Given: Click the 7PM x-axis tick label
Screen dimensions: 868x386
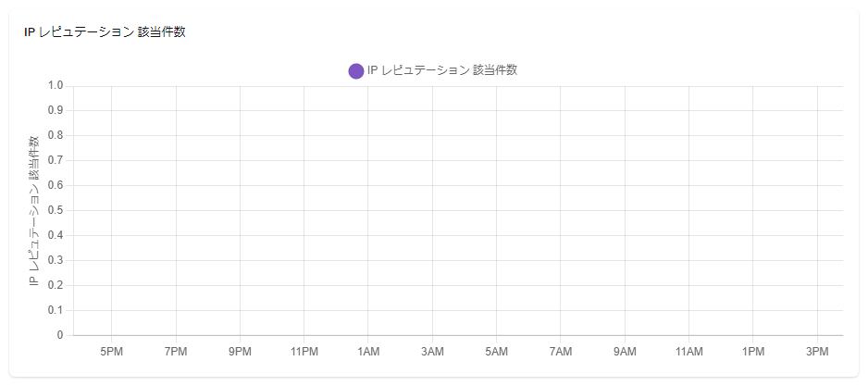Looking at the screenshot, I should click(x=176, y=353).
